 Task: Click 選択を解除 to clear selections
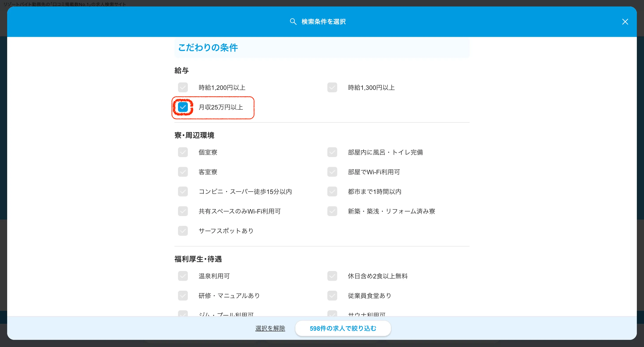pyautogui.click(x=270, y=328)
